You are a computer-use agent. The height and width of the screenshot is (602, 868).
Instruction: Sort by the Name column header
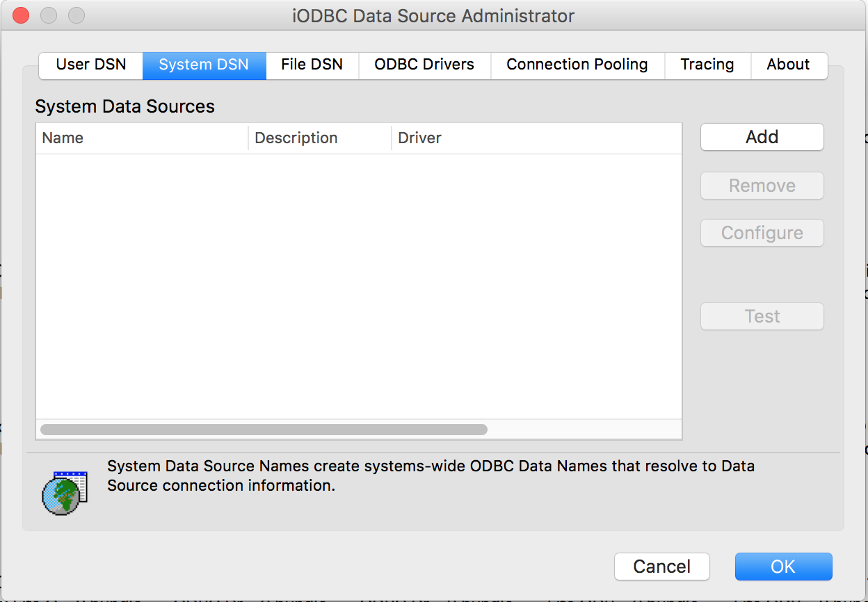[142, 138]
